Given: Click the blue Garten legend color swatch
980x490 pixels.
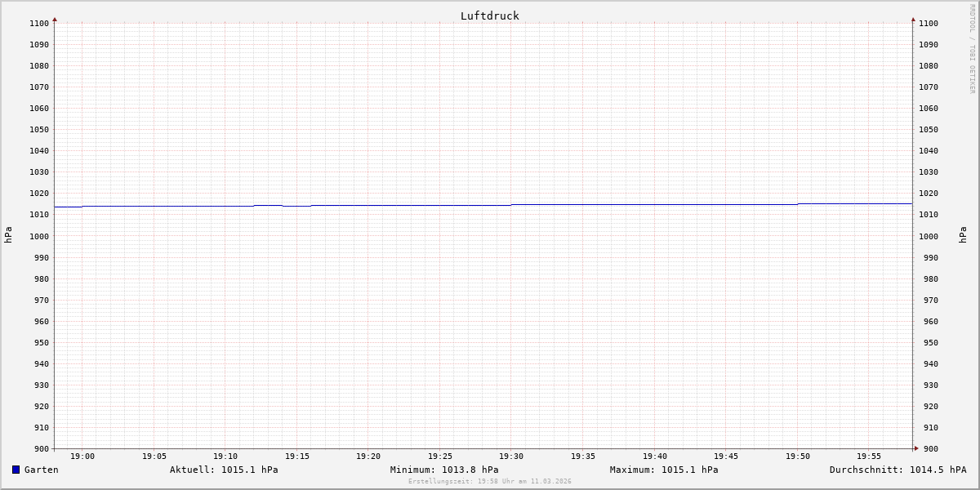Looking at the screenshot, I should (16, 470).
